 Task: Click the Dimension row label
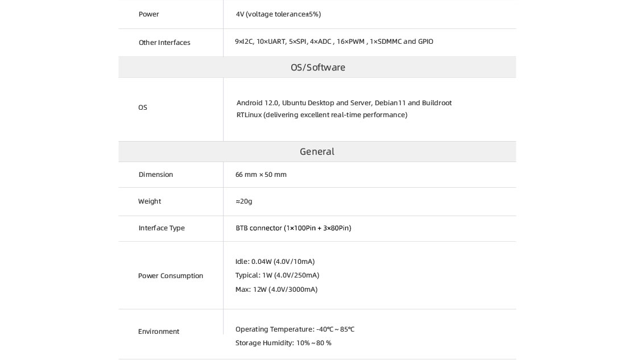coord(155,175)
